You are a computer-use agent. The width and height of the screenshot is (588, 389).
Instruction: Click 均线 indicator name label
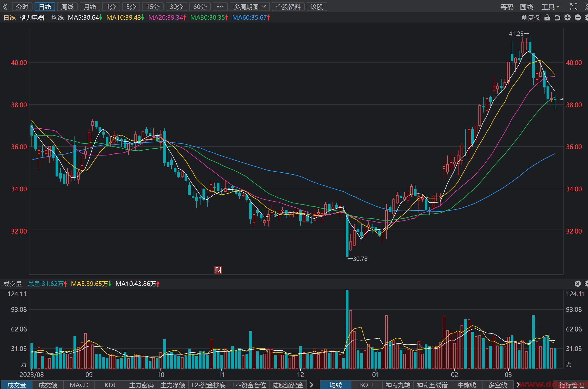58,18
